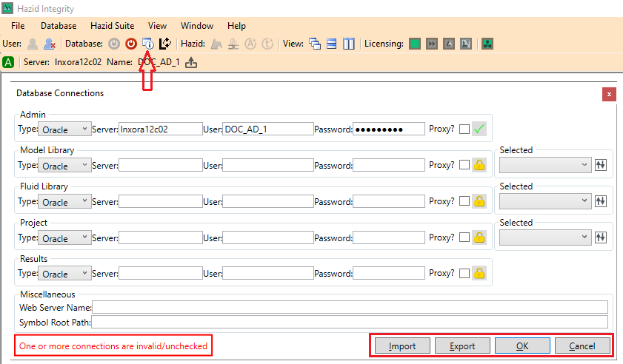Click the red database disconnect power icon

click(131, 44)
